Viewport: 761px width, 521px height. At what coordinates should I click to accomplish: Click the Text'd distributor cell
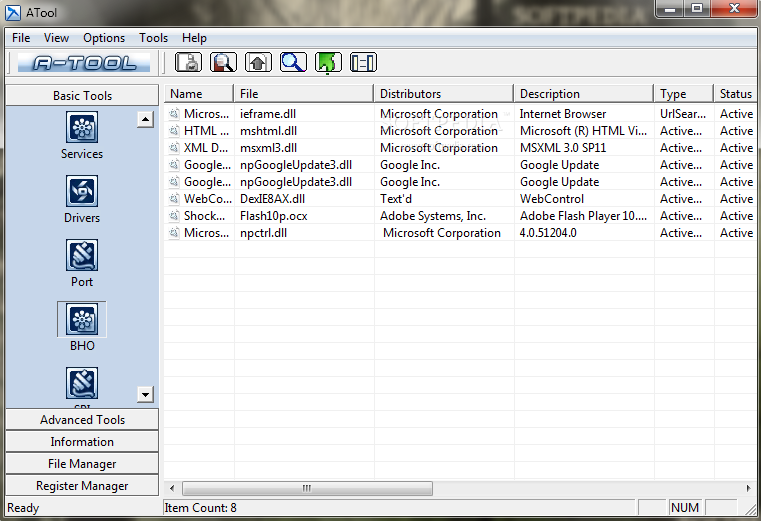point(396,199)
